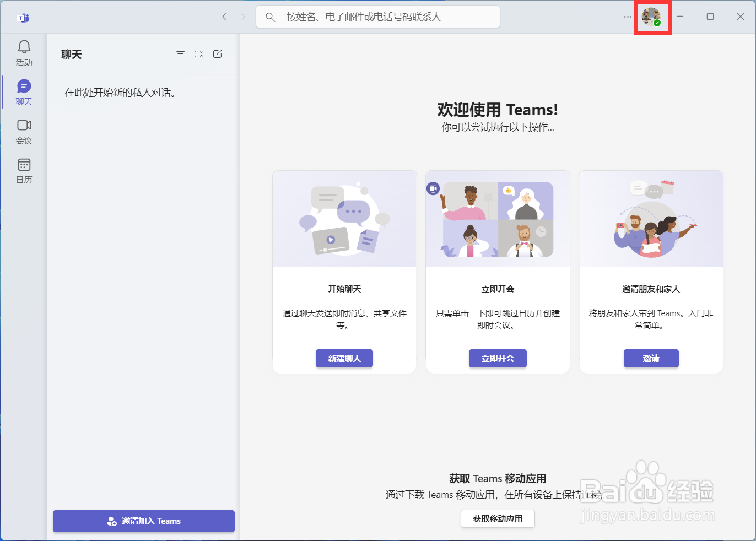
Task: Click the 立即开会 button
Action: tap(498, 359)
